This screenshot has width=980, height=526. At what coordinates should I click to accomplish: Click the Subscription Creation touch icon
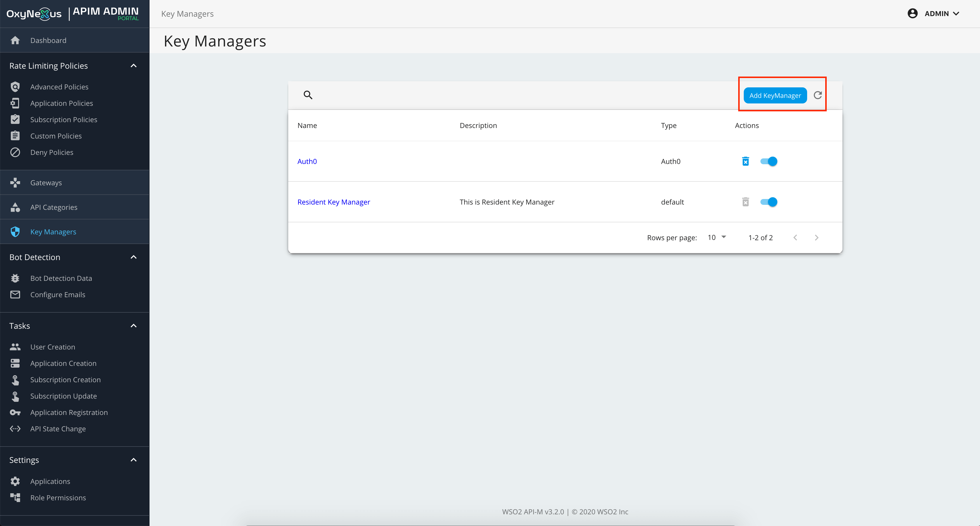pyautogui.click(x=15, y=380)
